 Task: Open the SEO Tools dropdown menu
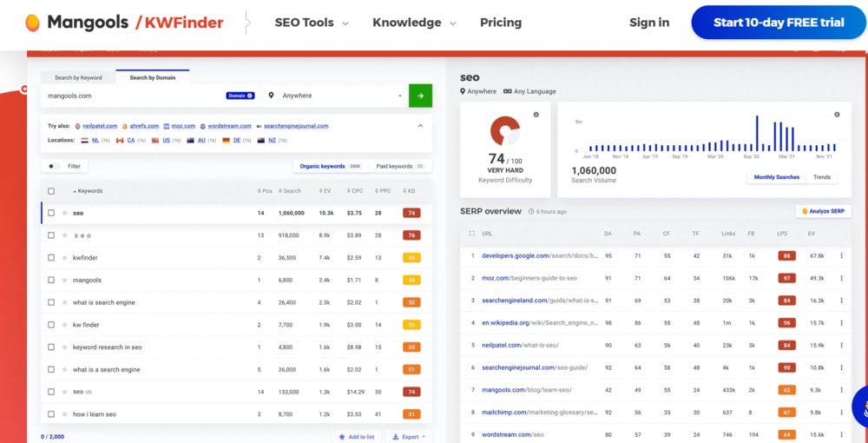[x=312, y=23]
